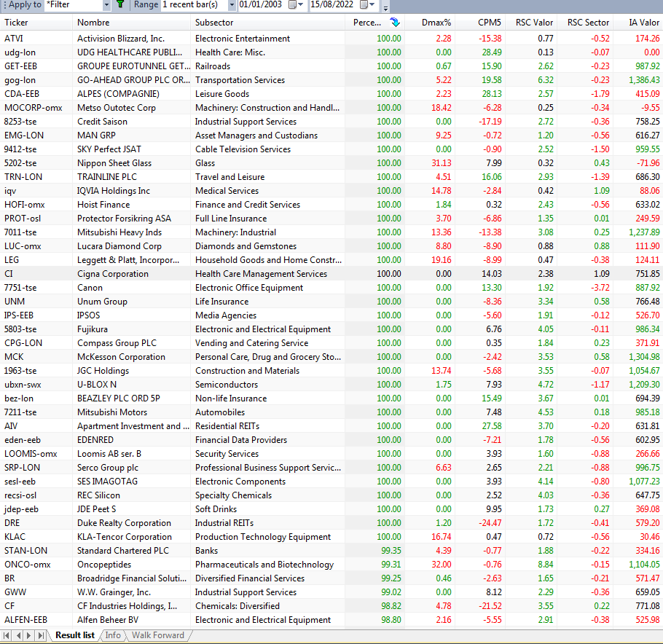Click the ticker MOCORP-omx
The width and height of the screenshot is (663, 644).
tap(34, 108)
